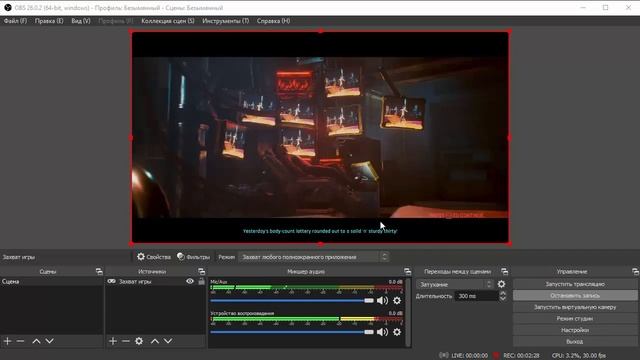Move scene up with arrow
This screenshot has width=640, height=360.
(x=36, y=341)
